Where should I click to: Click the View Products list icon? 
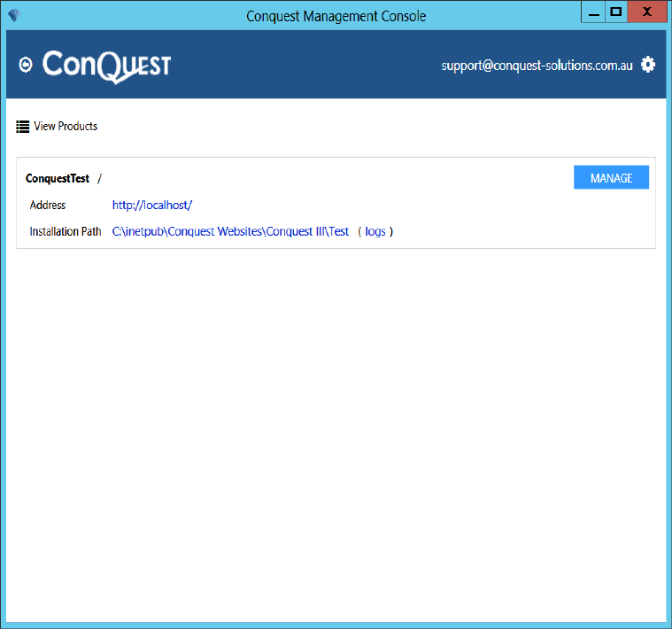pos(23,127)
